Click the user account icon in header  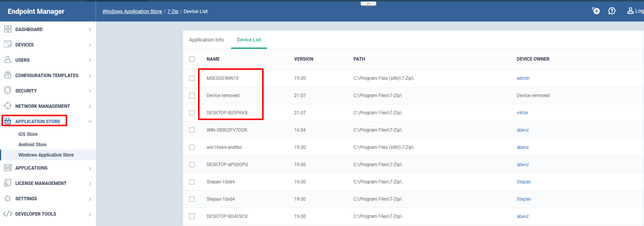click(x=630, y=11)
